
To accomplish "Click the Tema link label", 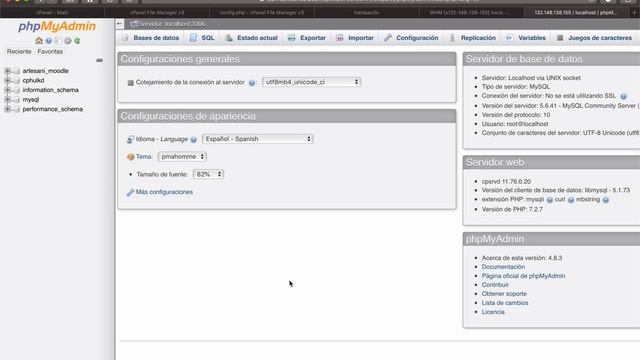I will pos(144,157).
